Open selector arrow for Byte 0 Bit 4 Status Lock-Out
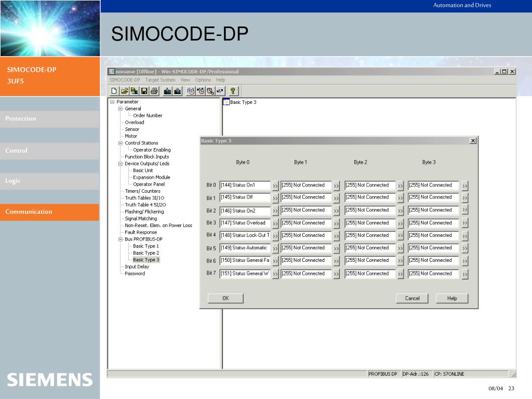The height and width of the screenshot is (399, 532). click(x=275, y=236)
